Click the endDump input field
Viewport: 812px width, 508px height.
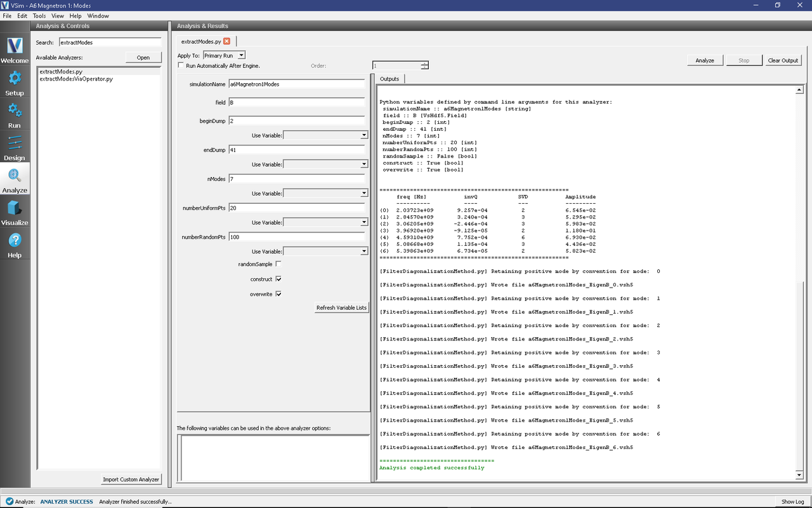(x=297, y=150)
